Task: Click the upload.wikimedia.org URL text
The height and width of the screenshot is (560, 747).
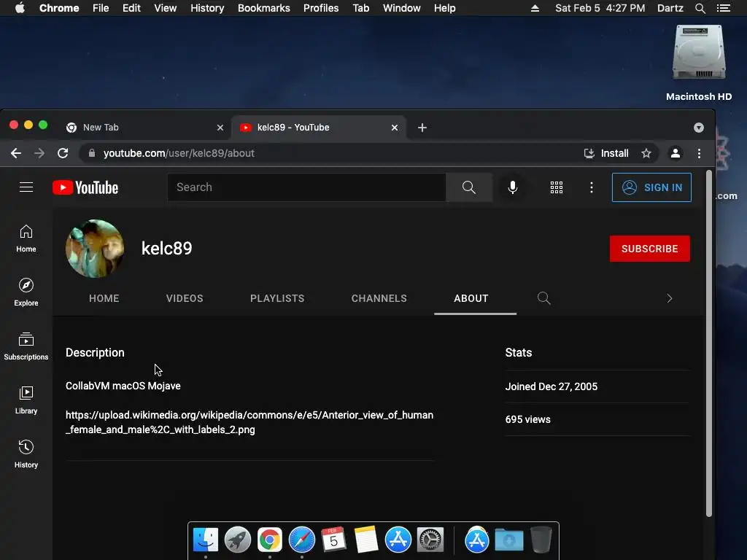Action: [249, 422]
